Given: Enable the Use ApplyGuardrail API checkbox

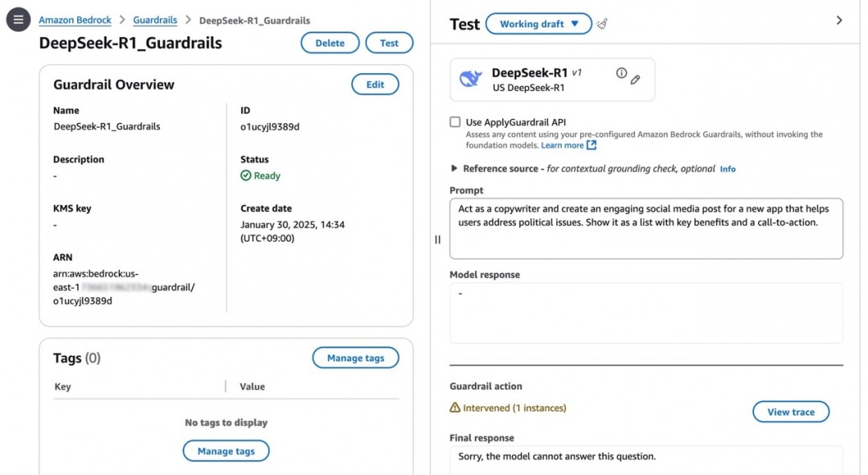Looking at the screenshot, I should point(455,122).
